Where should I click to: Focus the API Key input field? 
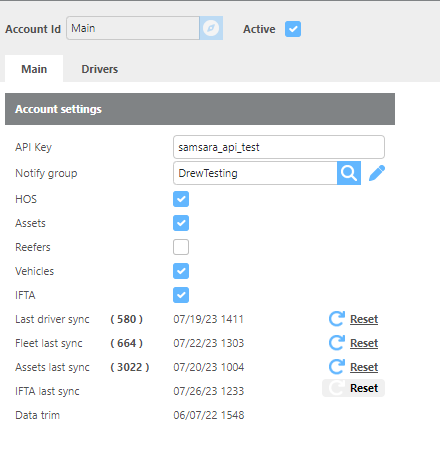[279, 147]
